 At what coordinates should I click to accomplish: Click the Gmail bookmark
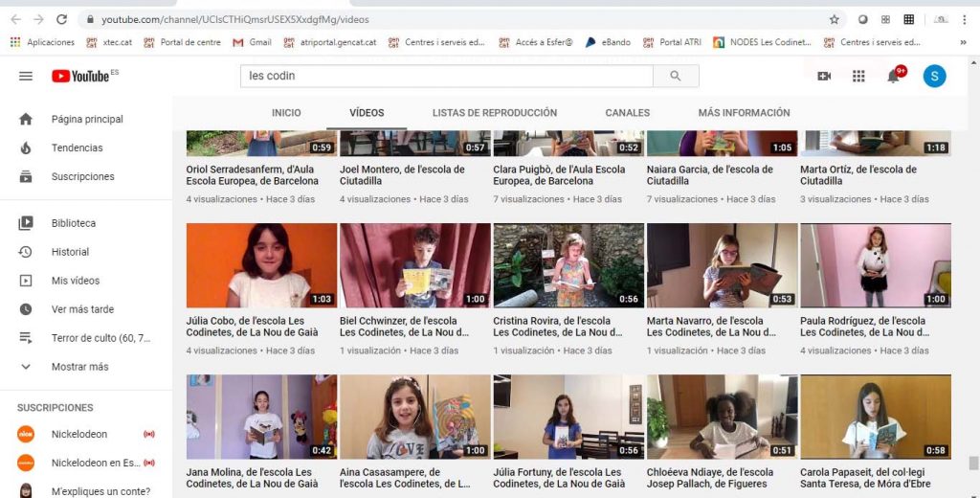(252, 42)
